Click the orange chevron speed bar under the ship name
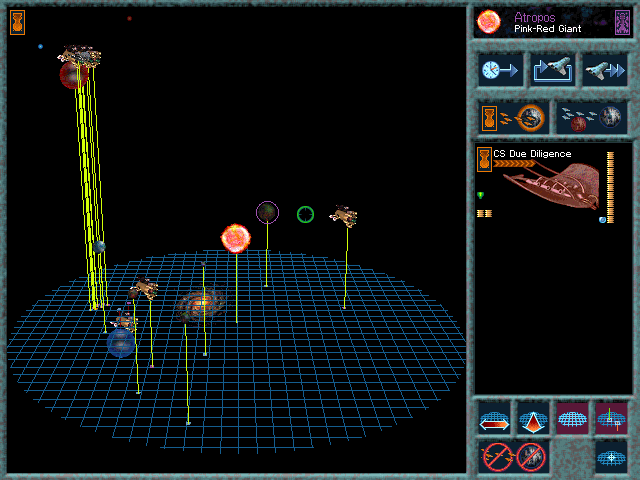The width and height of the screenshot is (640, 480). click(514, 164)
